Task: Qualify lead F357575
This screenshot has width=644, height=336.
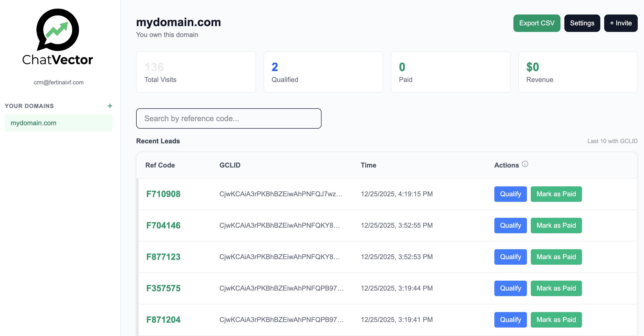Action: [x=510, y=288]
